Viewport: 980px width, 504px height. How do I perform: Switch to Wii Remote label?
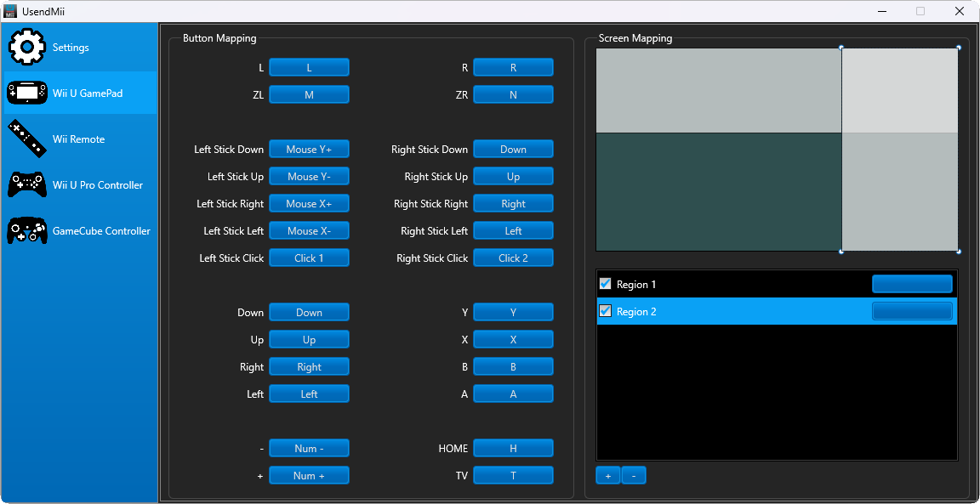coord(79,139)
